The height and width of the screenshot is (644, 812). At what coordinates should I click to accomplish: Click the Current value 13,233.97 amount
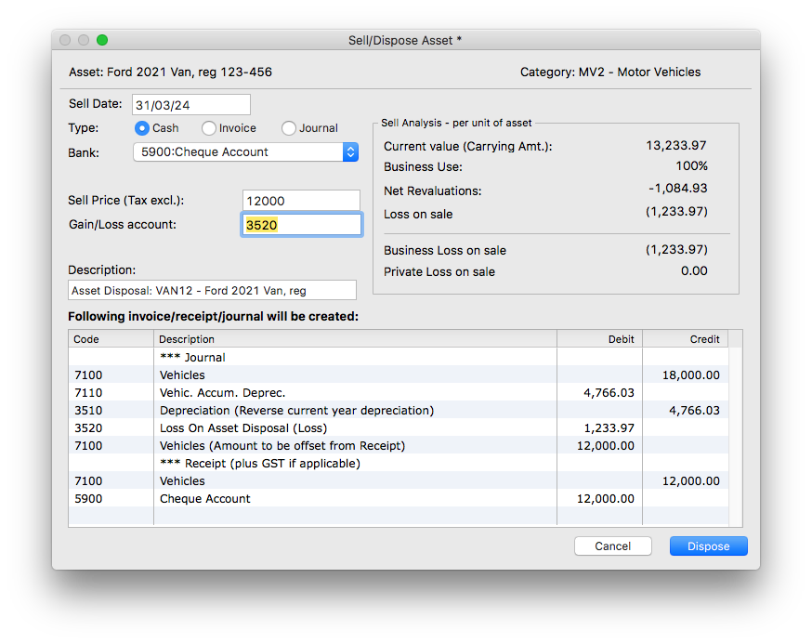[x=675, y=146]
